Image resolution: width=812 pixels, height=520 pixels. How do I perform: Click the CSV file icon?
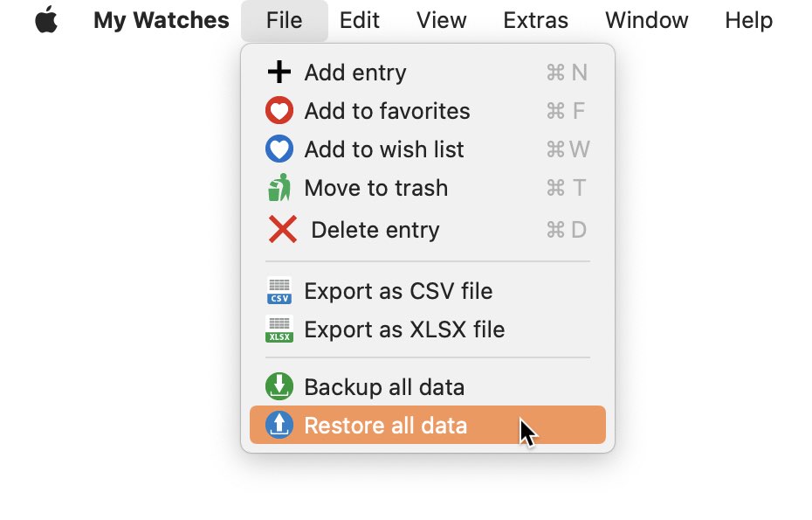tap(279, 291)
